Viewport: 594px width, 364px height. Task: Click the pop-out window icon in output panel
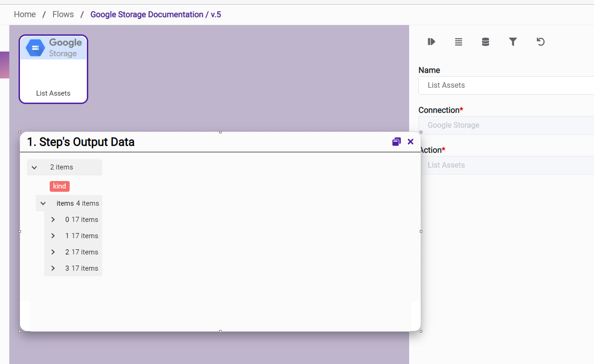click(x=396, y=142)
